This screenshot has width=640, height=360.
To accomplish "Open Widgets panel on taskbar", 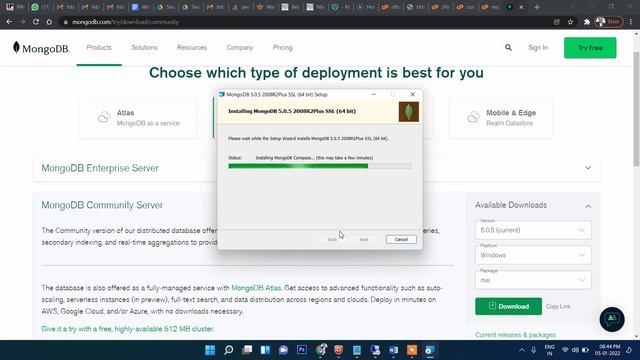I will click(265, 350).
